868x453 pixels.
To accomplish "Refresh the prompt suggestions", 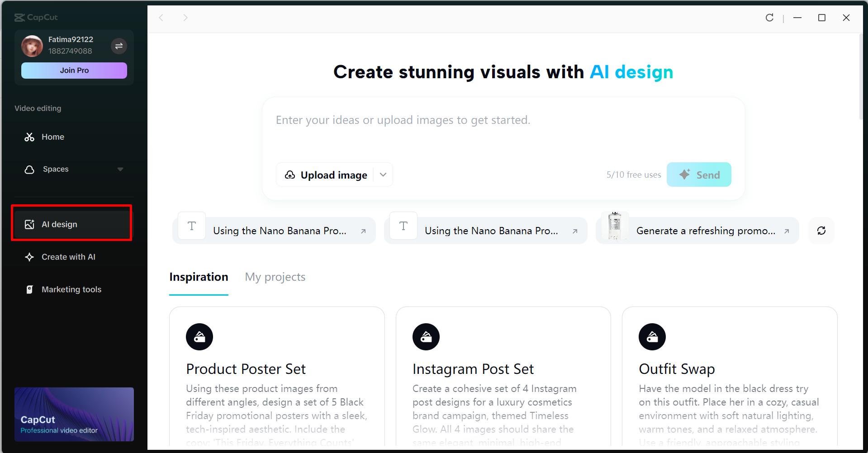I will (x=821, y=231).
